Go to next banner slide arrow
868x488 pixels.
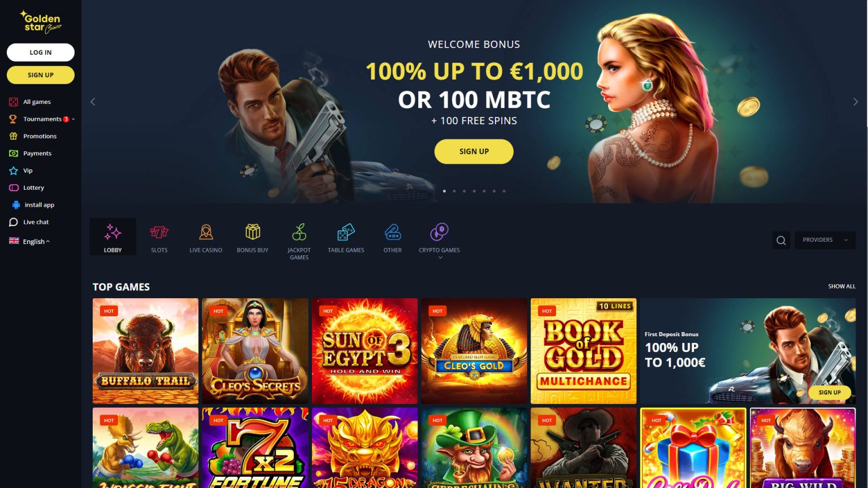855,102
